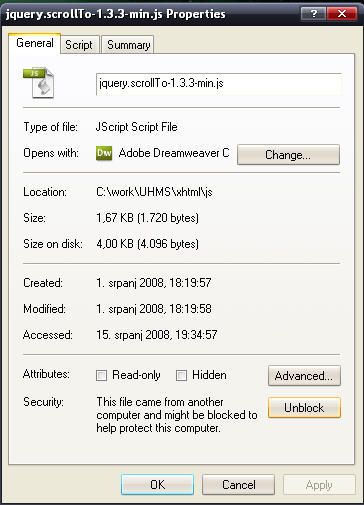Viewport: 364px width, 505px height.
Task: Click Change to pick another program
Action: (288, 155)
